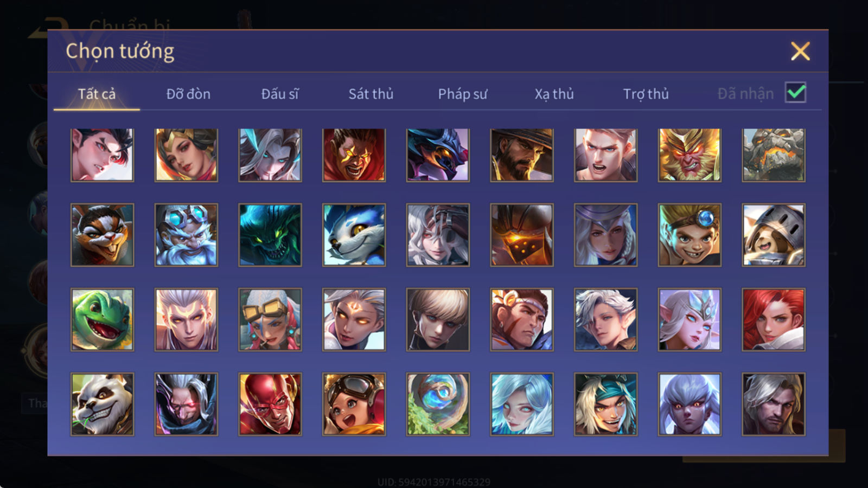This screenshot has height=488, width=868.
Task: Choose the bear with knight helmet hero
Action: (x=774, y=235)
